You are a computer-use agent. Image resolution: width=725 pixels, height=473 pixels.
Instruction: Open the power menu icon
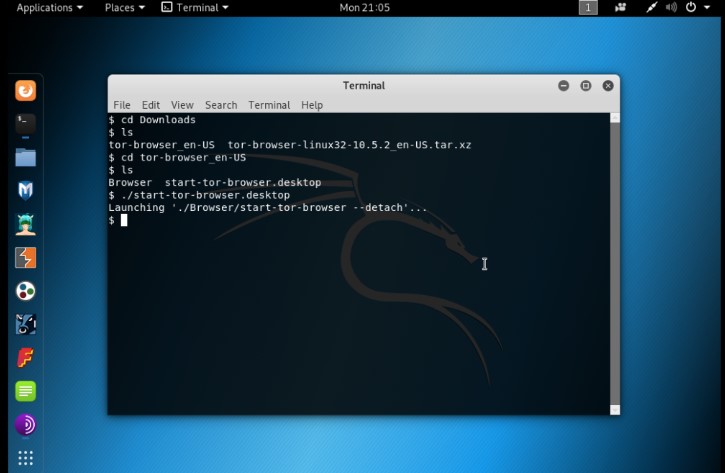[x=691, y=7]
